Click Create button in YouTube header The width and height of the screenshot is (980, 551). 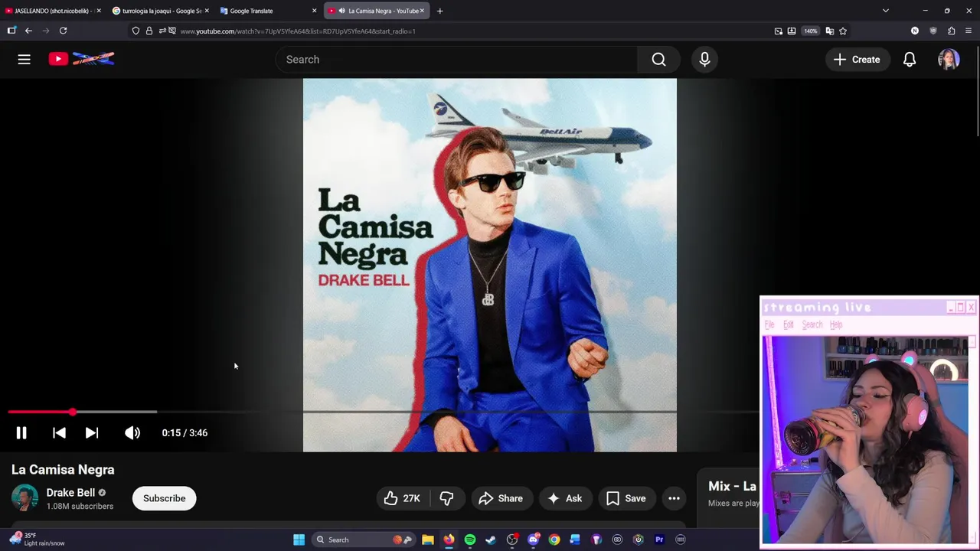click(x=857, y=59)
